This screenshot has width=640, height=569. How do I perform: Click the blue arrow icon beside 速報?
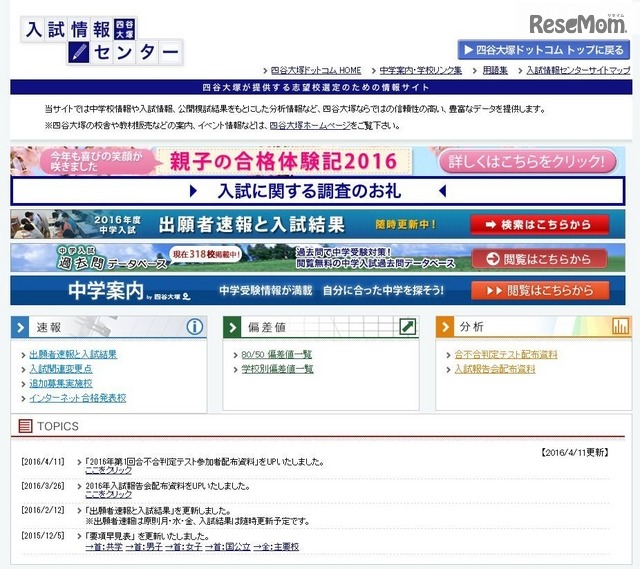pos(20,327)
